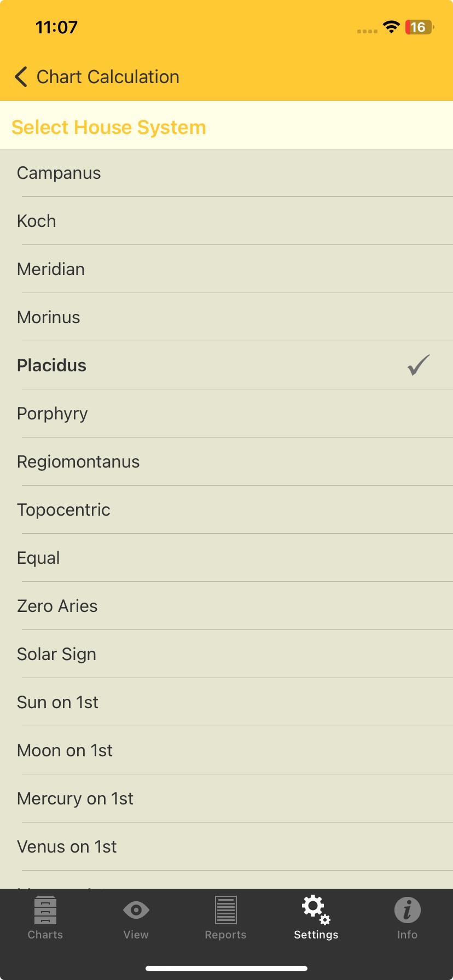This screenshot has width=453, height=980.
Task: Tap the battery level indicator
Action: [x=419, y=27]
